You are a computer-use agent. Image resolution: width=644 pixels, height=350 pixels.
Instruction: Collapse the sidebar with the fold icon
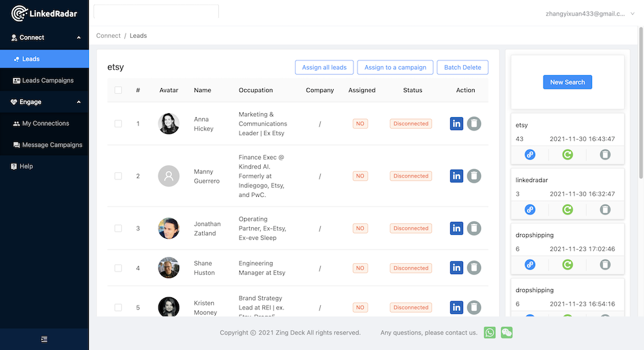tap(44, 339)
